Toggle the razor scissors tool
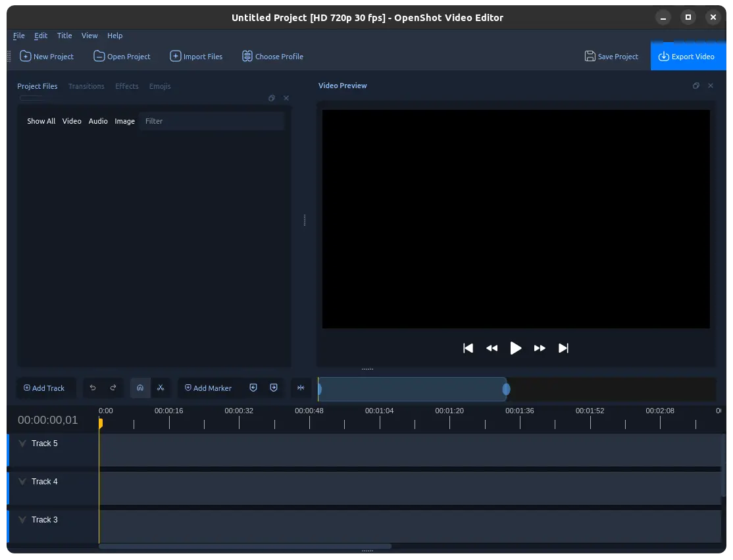 point(161,388)
